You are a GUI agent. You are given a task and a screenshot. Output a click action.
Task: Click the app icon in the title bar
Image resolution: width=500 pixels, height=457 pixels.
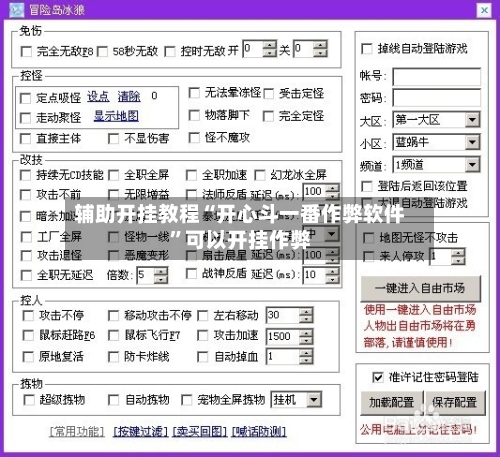(x=16, y=10)
